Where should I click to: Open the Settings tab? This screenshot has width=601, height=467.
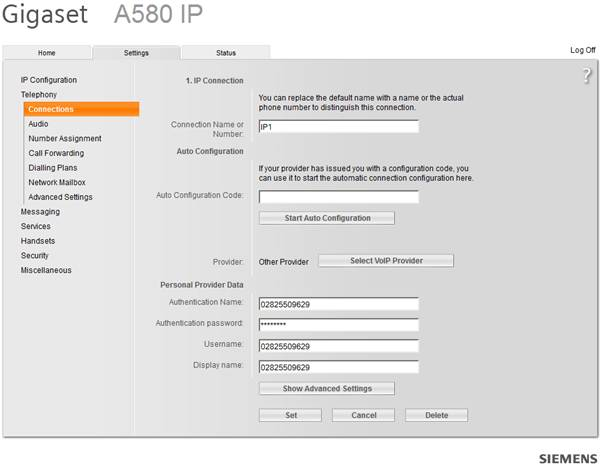point(136,53)
